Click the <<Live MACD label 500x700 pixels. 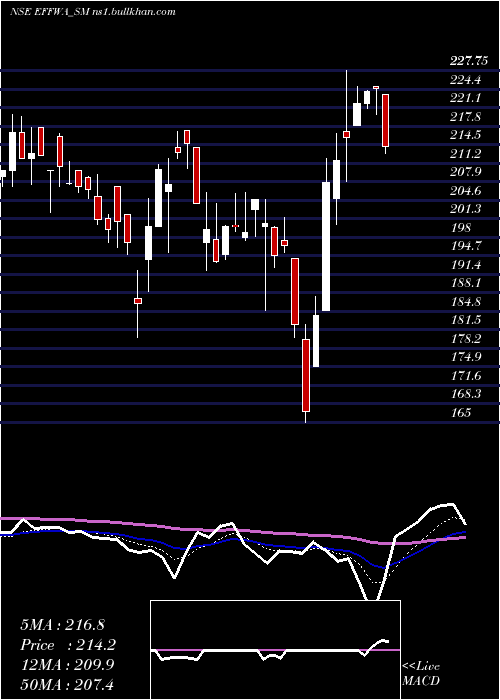tap(421, 674)
